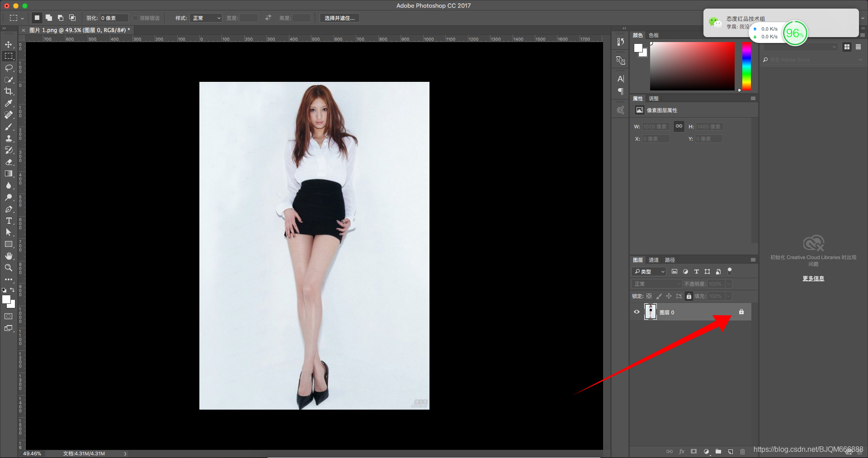Add layer mask icon
This screenshot has width=868, height=458.
693,451
